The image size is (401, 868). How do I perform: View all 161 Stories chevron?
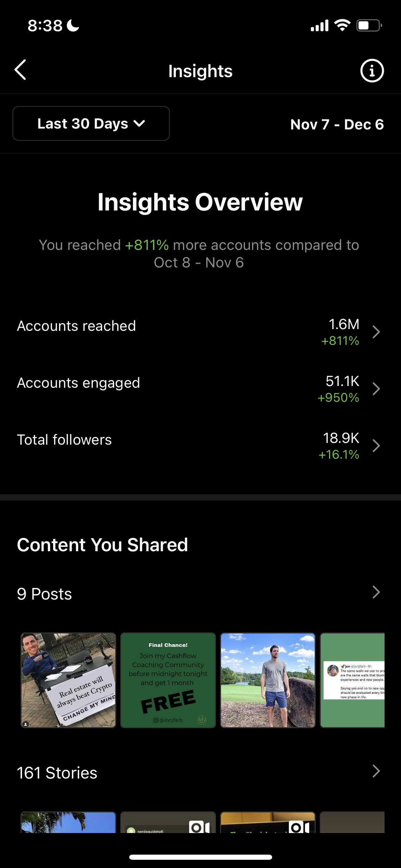pos(376,771)
